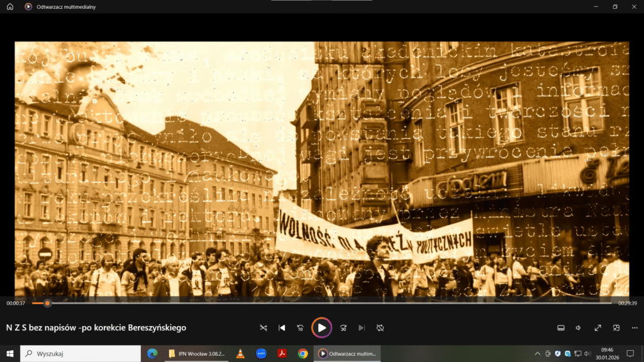Go to the media player home
Viewport: 644px width, 362px height.
9,6
